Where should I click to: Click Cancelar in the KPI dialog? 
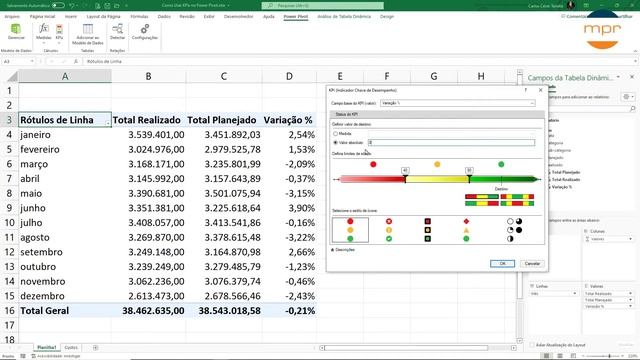pos(532,264)
